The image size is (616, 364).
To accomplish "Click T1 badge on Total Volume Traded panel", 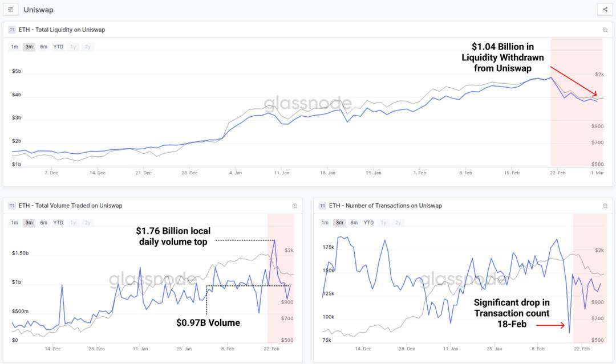I will coord(12,206).
